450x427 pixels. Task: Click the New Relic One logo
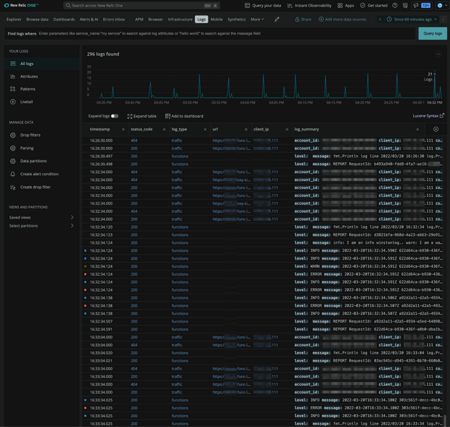tap(21, 5)
